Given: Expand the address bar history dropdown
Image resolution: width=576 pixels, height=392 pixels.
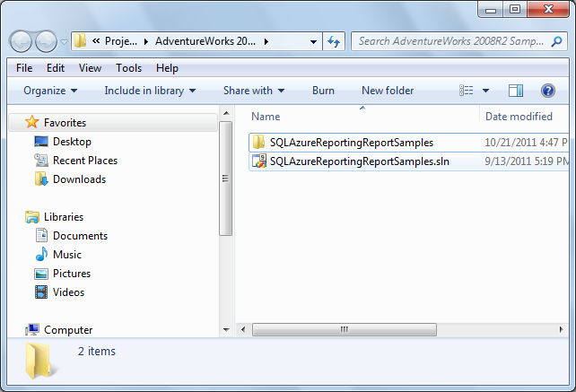Looking at the screenshot, I should click(x=313, y=41).
